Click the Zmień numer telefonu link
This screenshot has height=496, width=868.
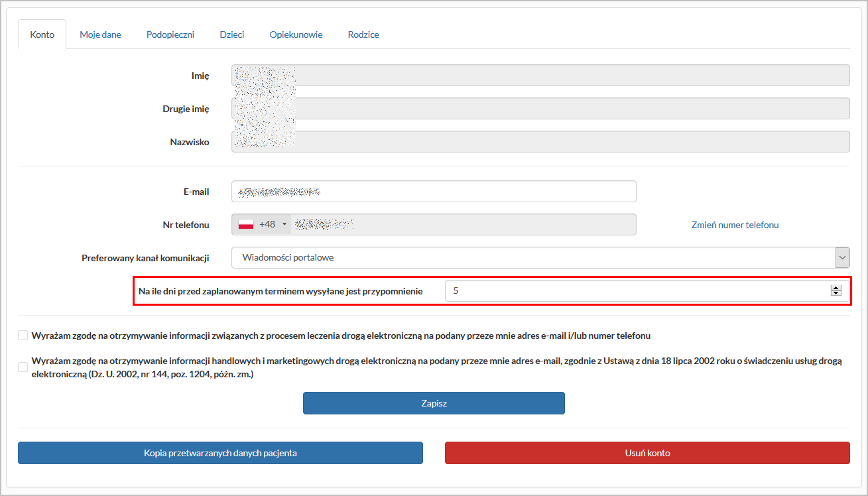(x=735, y=225)
